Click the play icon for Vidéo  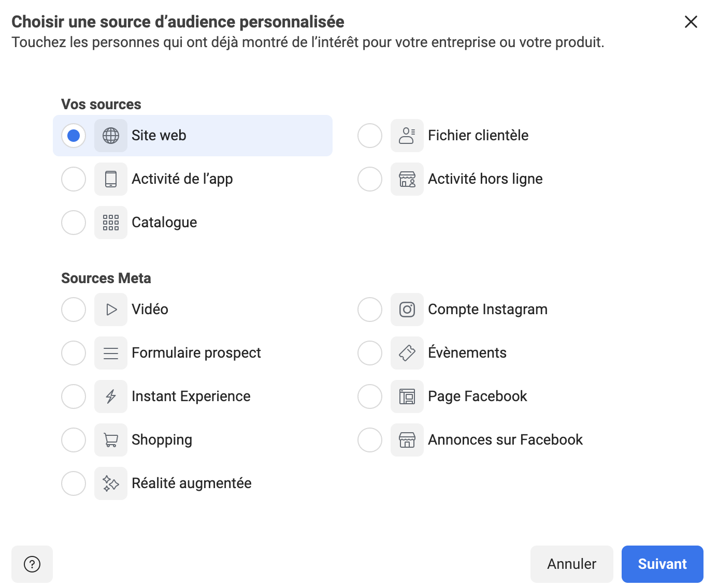[111, 310]
